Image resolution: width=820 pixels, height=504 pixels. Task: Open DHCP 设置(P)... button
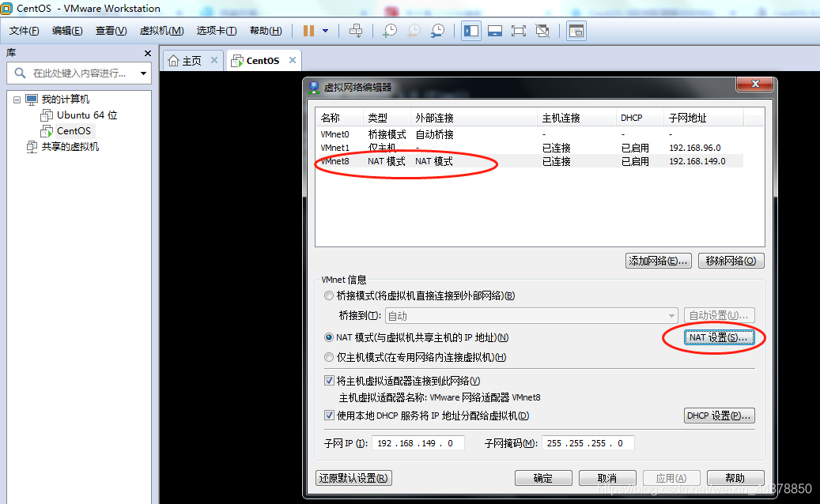[719, 416]
